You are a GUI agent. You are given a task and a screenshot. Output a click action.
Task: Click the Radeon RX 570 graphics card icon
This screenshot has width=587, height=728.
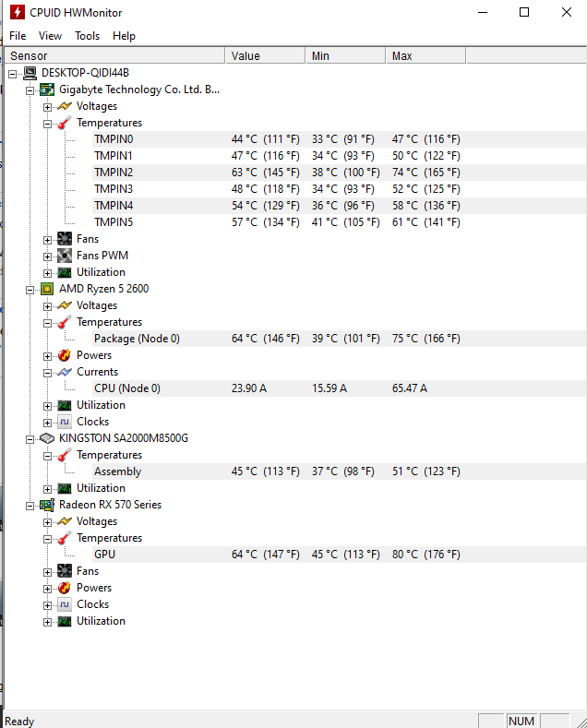point(47,505)
